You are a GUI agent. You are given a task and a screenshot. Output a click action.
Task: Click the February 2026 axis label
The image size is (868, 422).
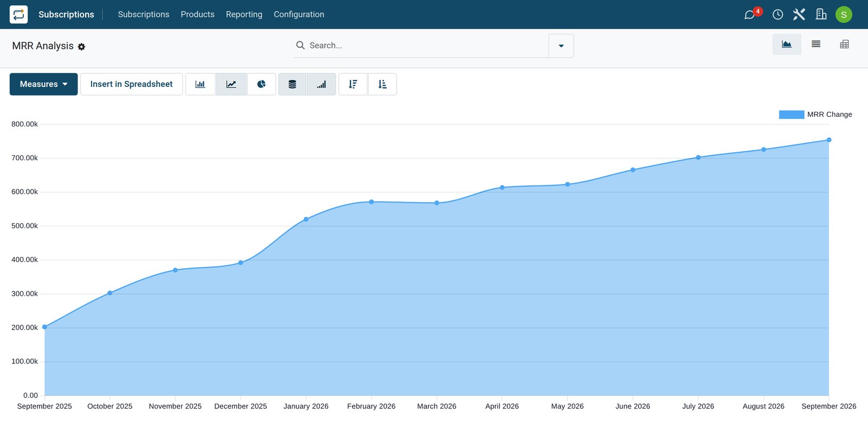(x=371, y=406)
